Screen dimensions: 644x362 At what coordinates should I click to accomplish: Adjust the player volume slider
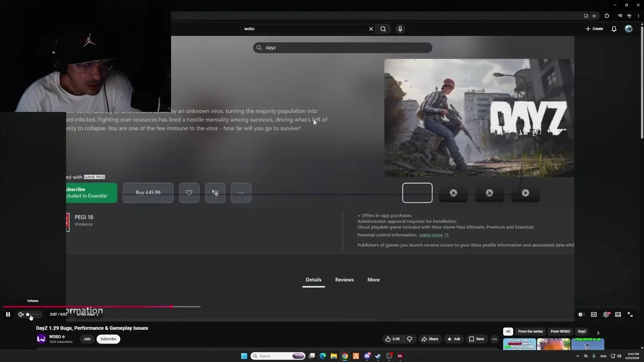33,314
